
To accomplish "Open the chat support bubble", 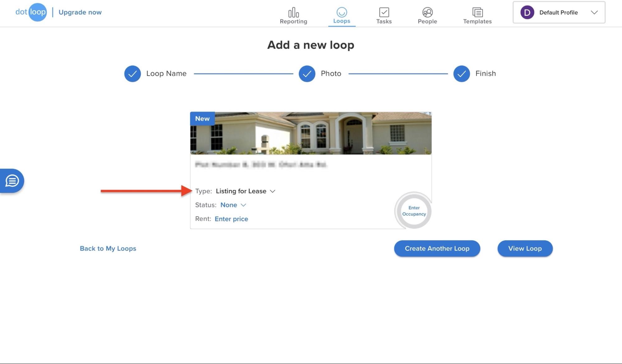I will (x=12, y=181).
